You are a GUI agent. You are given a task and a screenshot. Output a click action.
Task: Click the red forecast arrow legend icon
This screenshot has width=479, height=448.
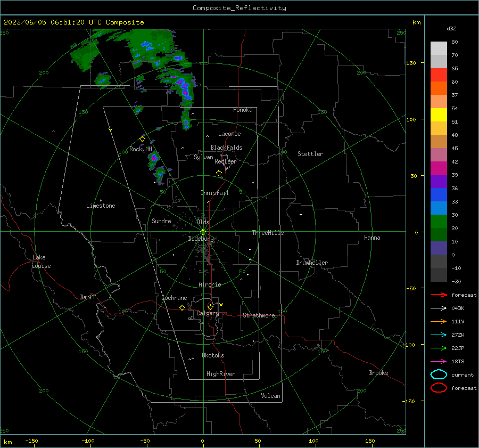click(439, 295)
